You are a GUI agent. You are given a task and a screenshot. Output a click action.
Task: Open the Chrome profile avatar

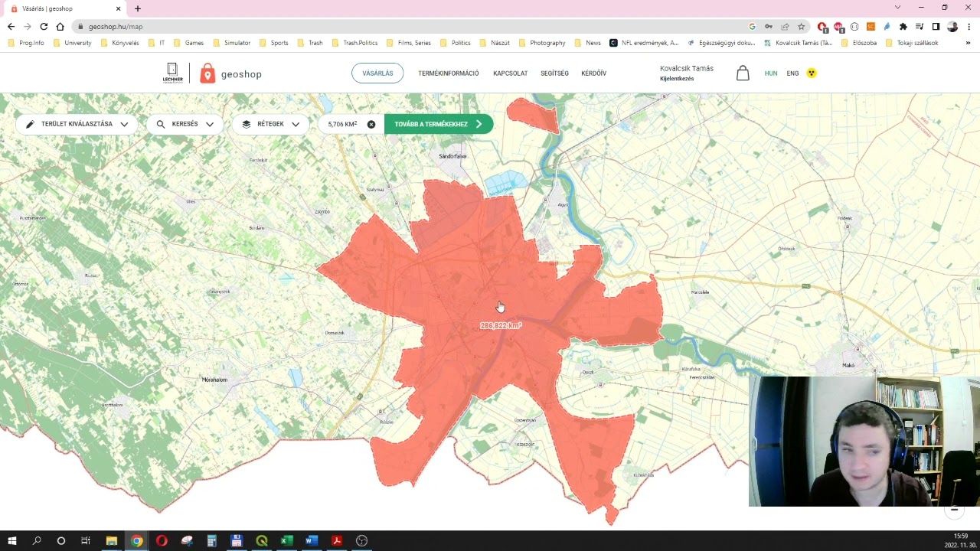pyautogui.click(x=952, y=27)
